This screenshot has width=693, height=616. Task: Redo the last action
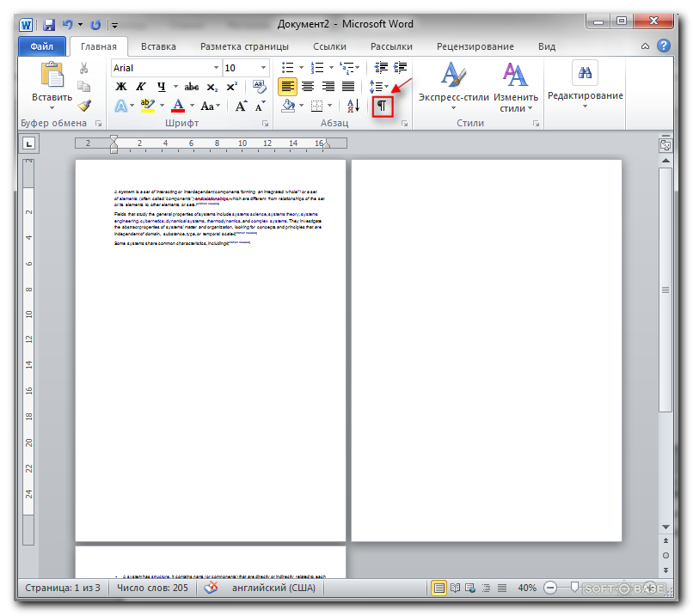click(x=95, y=25)
